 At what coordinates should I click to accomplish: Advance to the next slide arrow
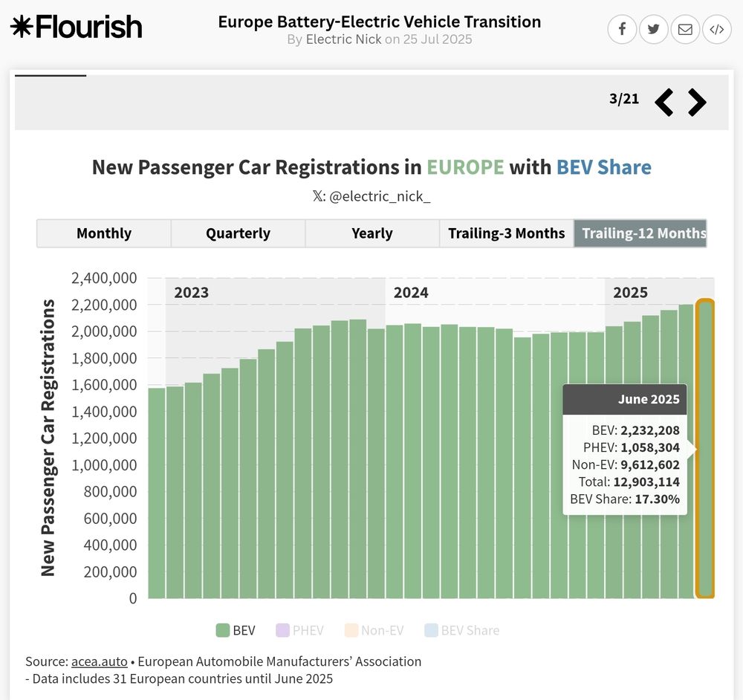pos(697,102)
